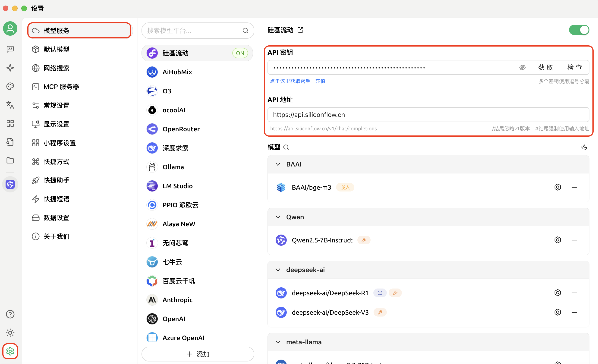598x364 pixels.
Task: Disable the 硅基流动 provider switch
Action: coord(579,30)
